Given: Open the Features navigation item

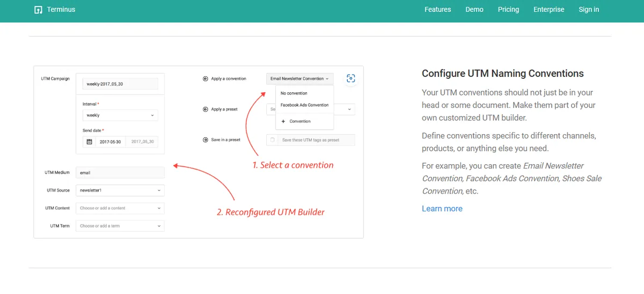Looking at the screenshot, I should coord(437,10).
